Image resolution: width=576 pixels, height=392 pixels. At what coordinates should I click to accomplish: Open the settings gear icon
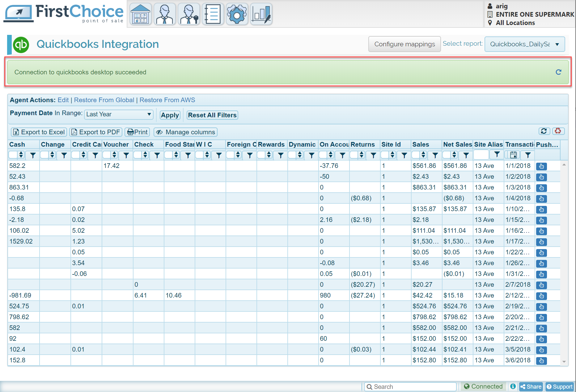(x=237, y=14)
